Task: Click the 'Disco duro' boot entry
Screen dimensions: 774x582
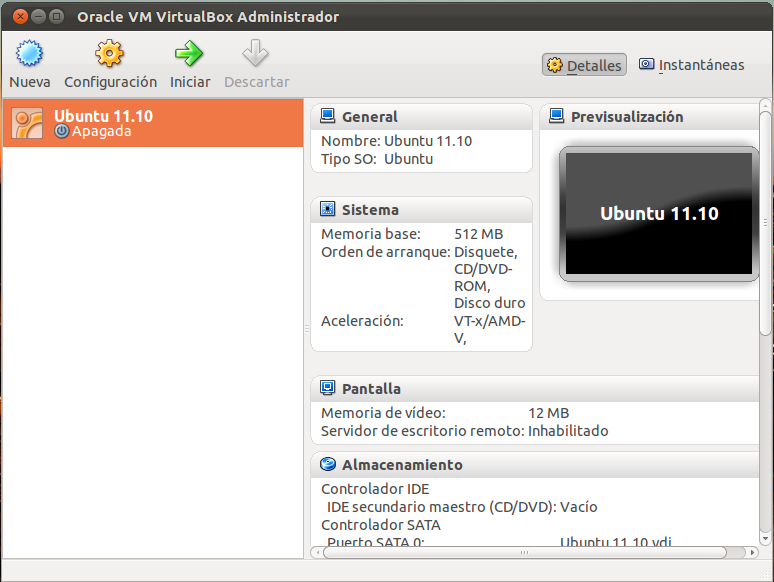Action: tap(489, 303)
